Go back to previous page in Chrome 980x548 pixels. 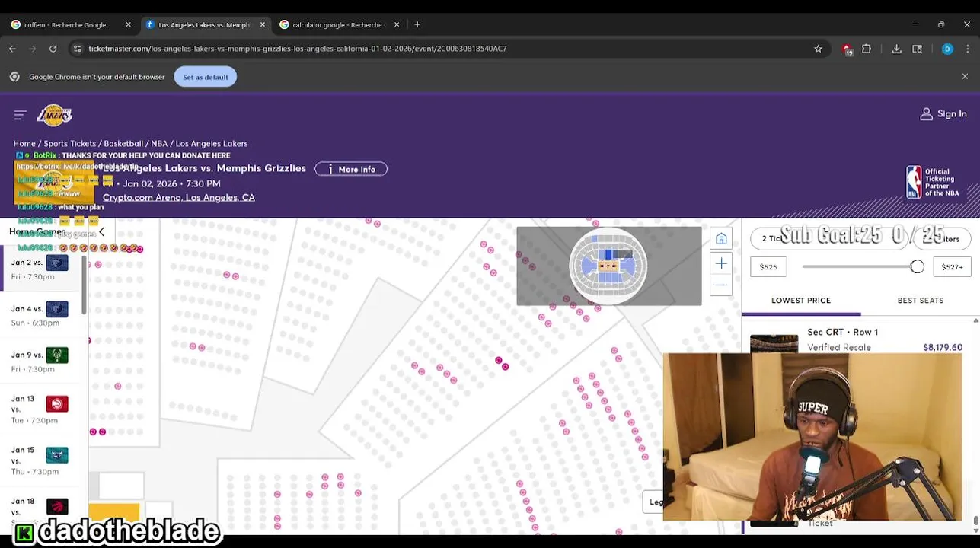coord(13,49)
